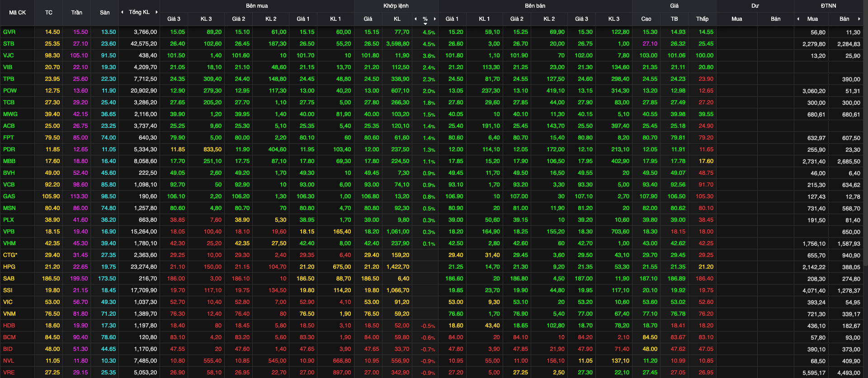The width and height of the screenshot is (868, 378).
Task: Click the right arrow next to % column header
Action: coord(435,19)
